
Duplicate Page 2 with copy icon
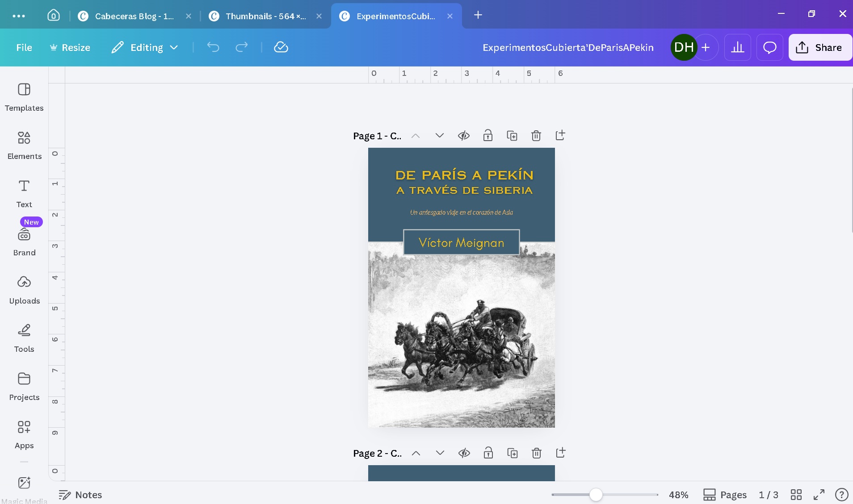513,453
